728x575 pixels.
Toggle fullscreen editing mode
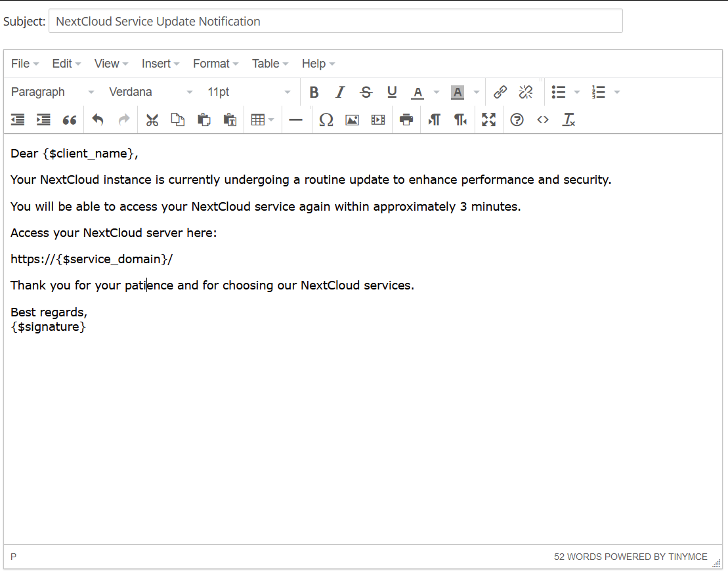(x=488, y=119)
